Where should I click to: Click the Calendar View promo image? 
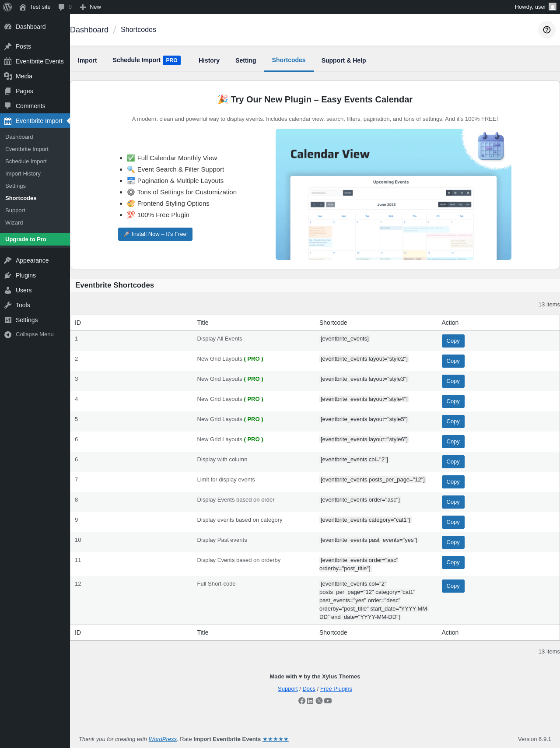pos(393,194)
